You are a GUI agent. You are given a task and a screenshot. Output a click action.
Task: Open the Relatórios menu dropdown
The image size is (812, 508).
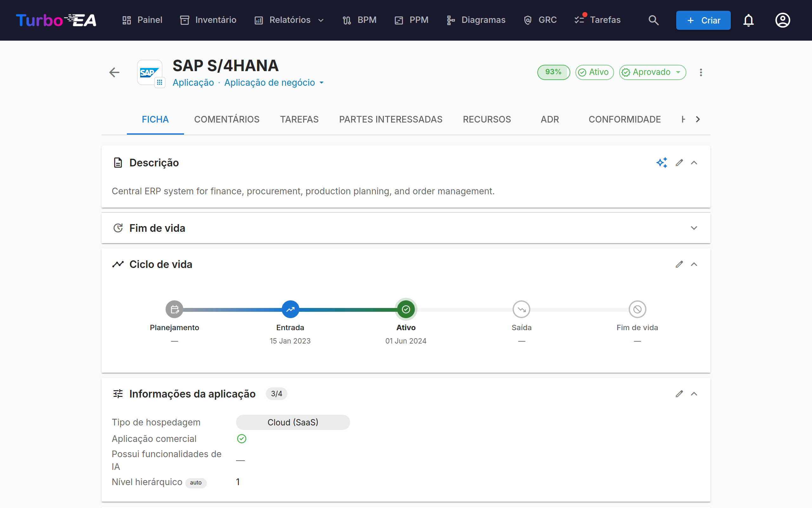[289, 20]
